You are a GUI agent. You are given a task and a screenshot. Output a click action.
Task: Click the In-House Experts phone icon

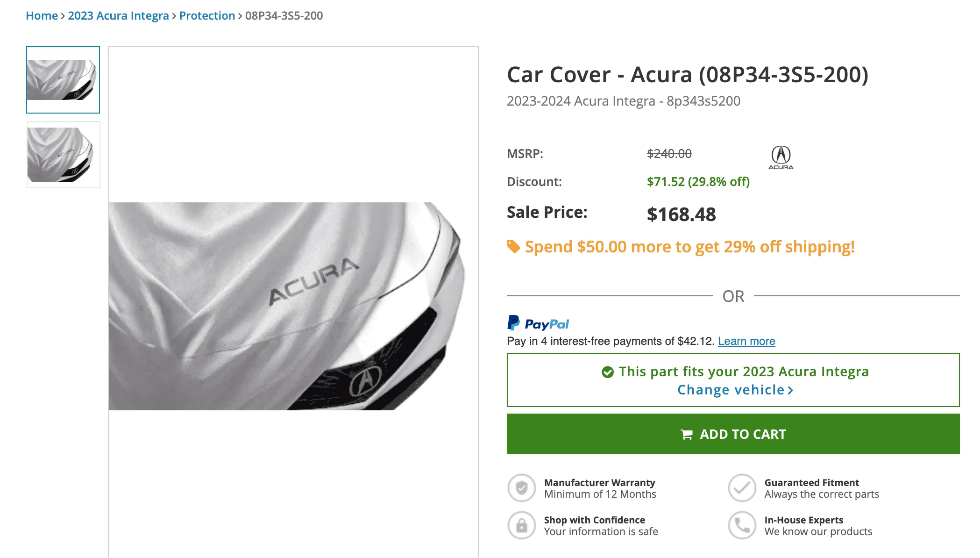point(742,525)
